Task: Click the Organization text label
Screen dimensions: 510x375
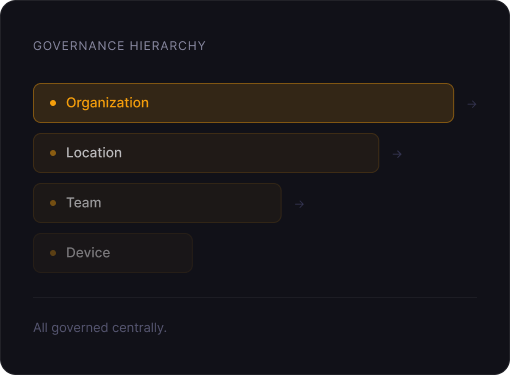Action: pyautogui.click(x=107, y=103)
